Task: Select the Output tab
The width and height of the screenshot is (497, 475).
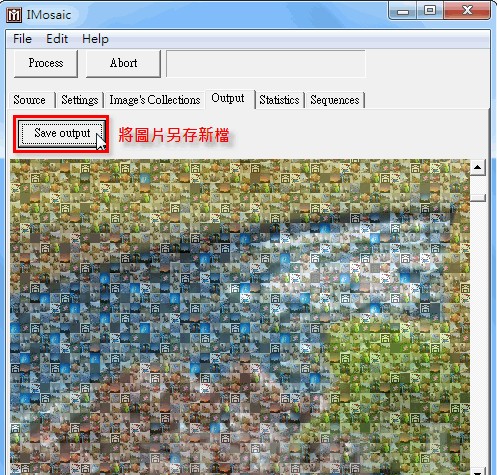Action: coord(228,99)
